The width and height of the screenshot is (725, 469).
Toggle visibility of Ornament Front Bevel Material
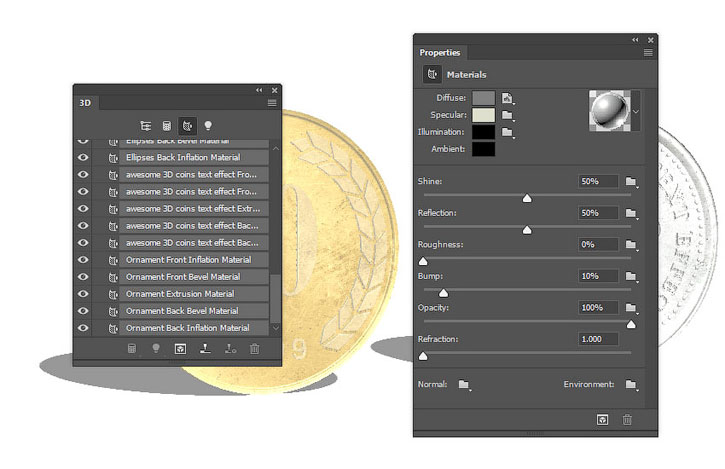[83, 277]
